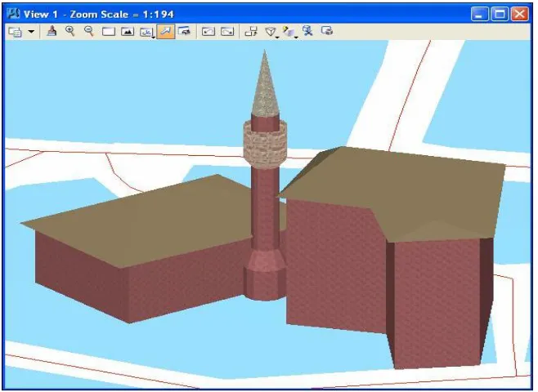The width and height of the screenshot is (538, 392).
Task: Close the View 1 window
Action: 520,15
